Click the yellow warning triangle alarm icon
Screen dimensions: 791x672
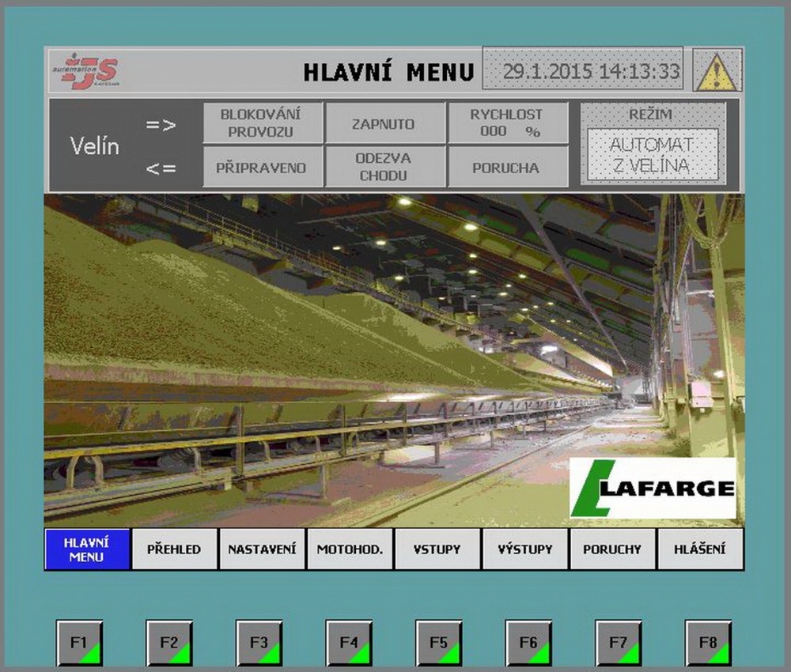coord(717,71)
